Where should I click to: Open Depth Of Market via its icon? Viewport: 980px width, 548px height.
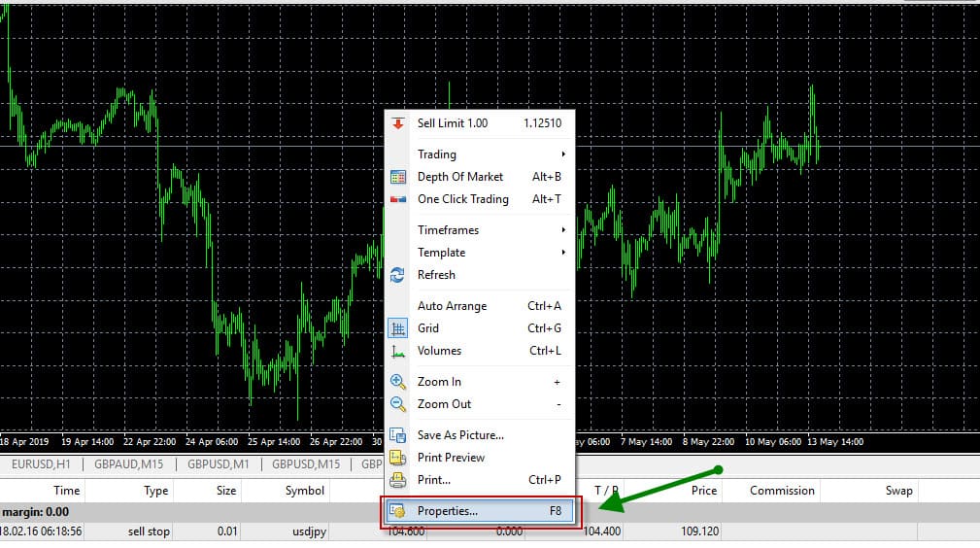[x=398, y=177]
